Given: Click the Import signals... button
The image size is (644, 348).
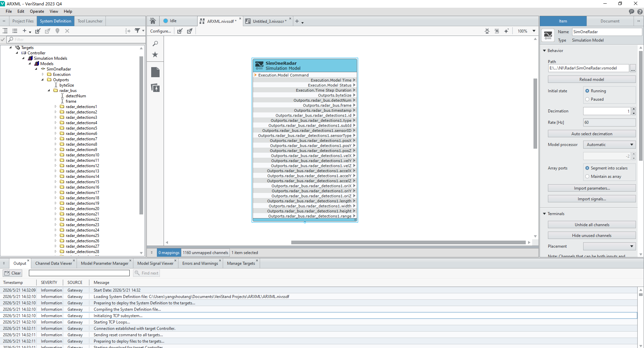Looking at the screenshot, I should [592, 199].
